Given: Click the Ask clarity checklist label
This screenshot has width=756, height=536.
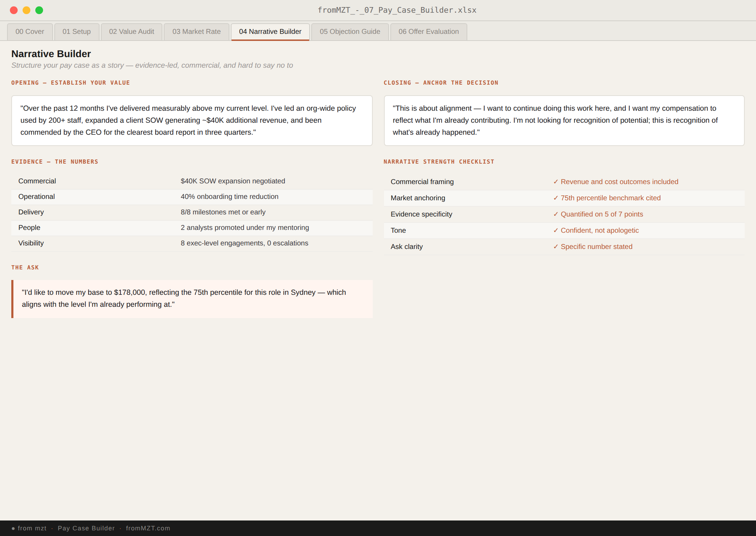Looking at the screenshot, I should point(407,247).
